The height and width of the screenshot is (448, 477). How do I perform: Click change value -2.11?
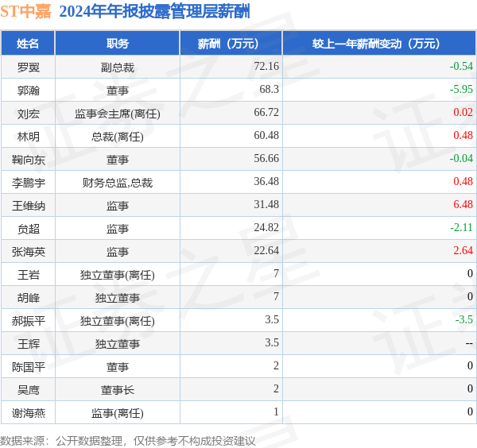[461, 227]
